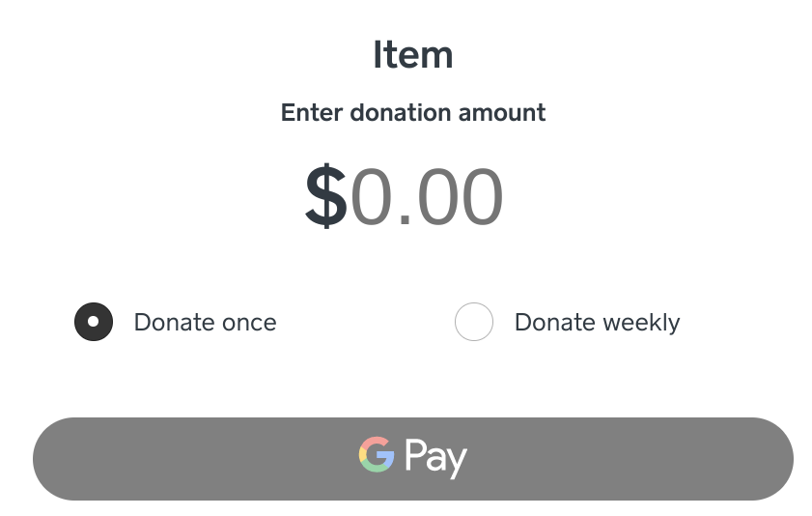This screenshot has height=516, width=812.
Task: Select the dollar sign symbol
Action: pyautogui.click(x=325, y=196)
